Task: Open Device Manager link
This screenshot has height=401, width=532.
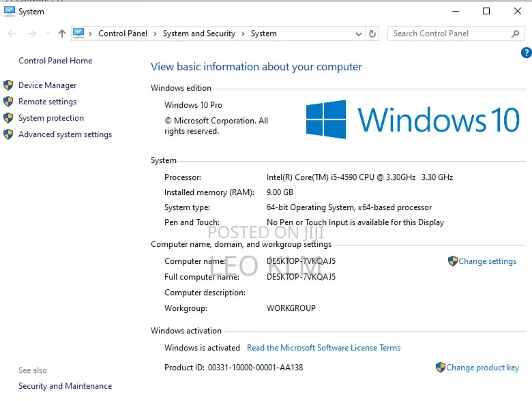Action: coord(48,85)
